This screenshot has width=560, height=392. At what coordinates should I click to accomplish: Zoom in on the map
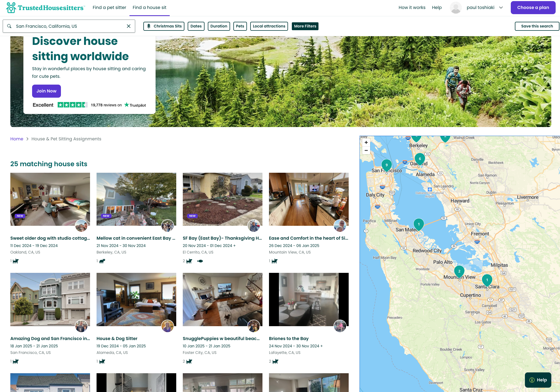[x=366, y=142]
